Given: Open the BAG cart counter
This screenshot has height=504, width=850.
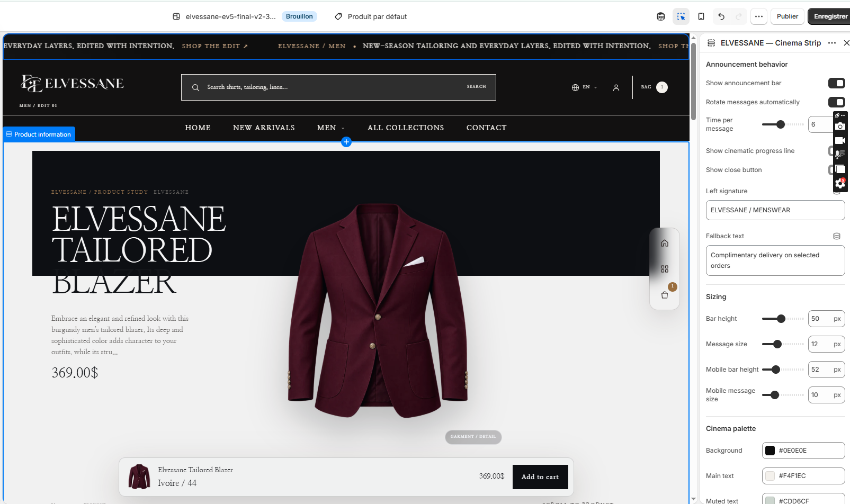Looking at the screenshot, I should (654, 87).
